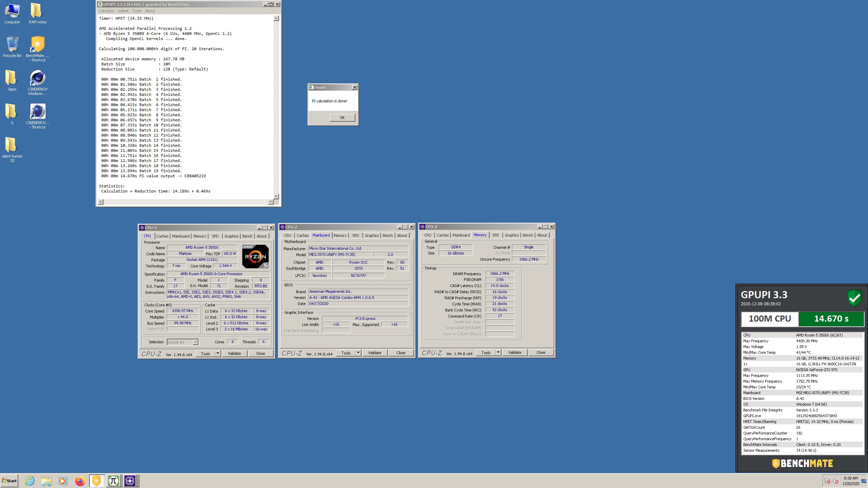Launch the CINEBENCH... - Shortcut icon
Screen dimensions: 868x488
[x=37, y=116]
